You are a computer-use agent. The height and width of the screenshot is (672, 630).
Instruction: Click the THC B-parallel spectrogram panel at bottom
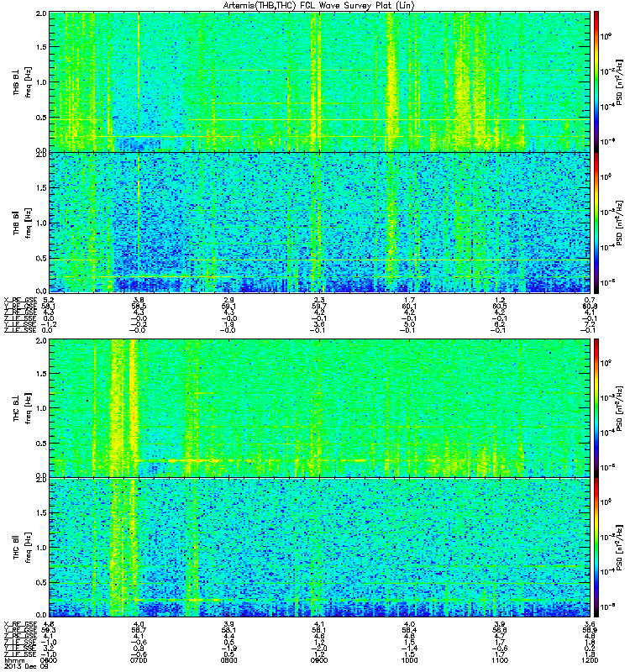[x=319, y=548]
